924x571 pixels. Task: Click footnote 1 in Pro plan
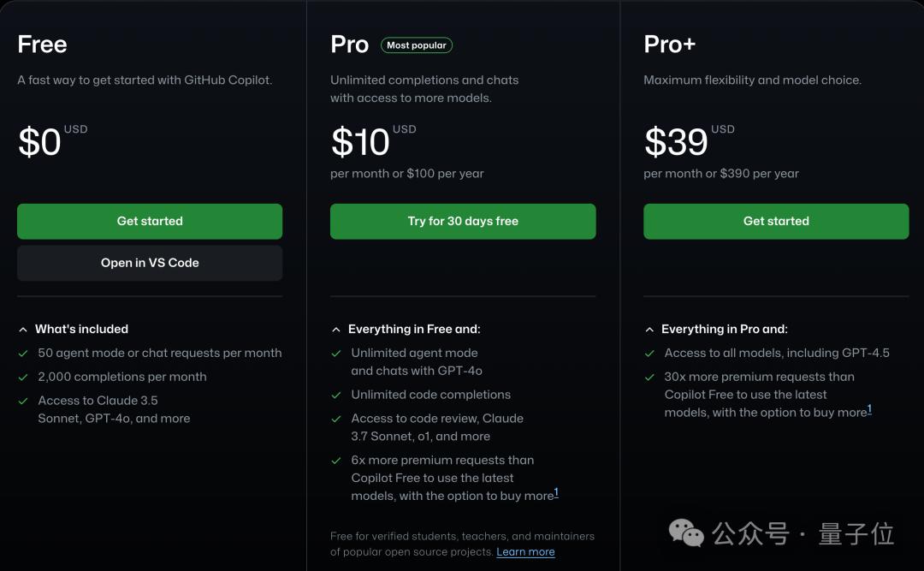click(x=556, y=492)
